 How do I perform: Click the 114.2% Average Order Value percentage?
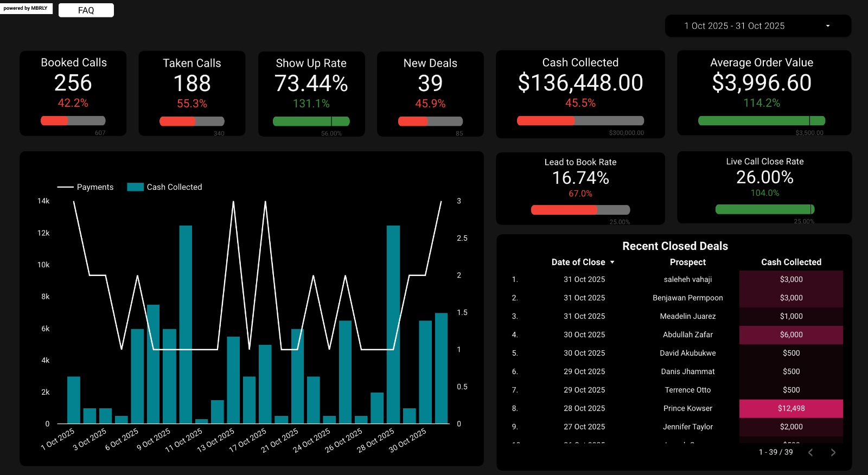coord(762,103)
